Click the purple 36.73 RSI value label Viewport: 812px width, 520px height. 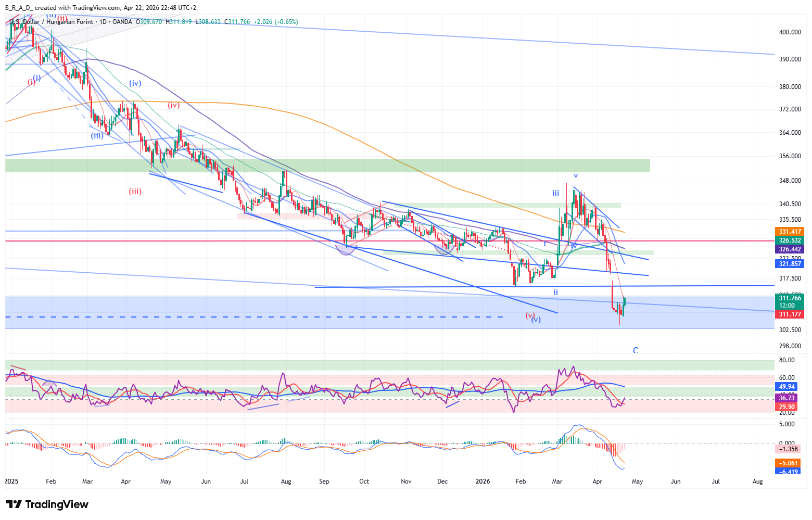pos(786,398)
